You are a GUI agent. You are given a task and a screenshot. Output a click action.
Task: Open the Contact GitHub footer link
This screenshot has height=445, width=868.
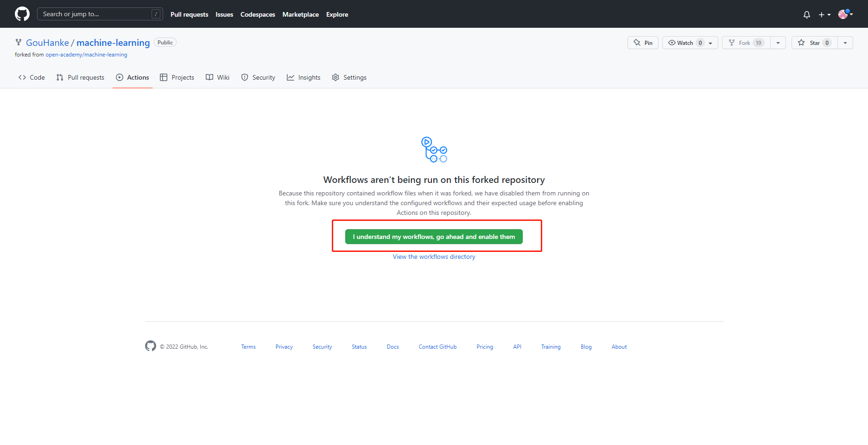(437, 347)
